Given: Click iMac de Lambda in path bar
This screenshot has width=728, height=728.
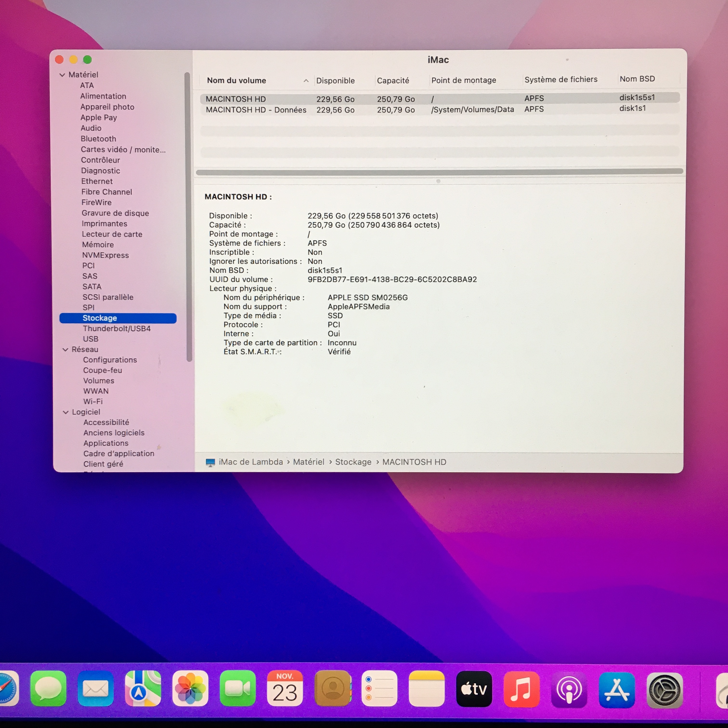Looking at the screenshot, I should point(251,462).
